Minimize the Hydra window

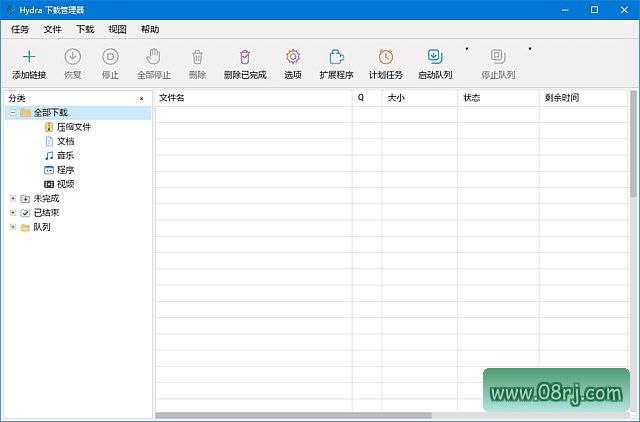[x=565, y=10]
